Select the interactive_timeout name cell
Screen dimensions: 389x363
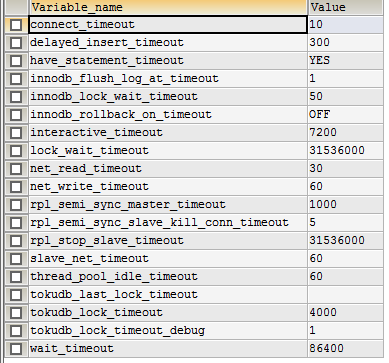(168, 133)
